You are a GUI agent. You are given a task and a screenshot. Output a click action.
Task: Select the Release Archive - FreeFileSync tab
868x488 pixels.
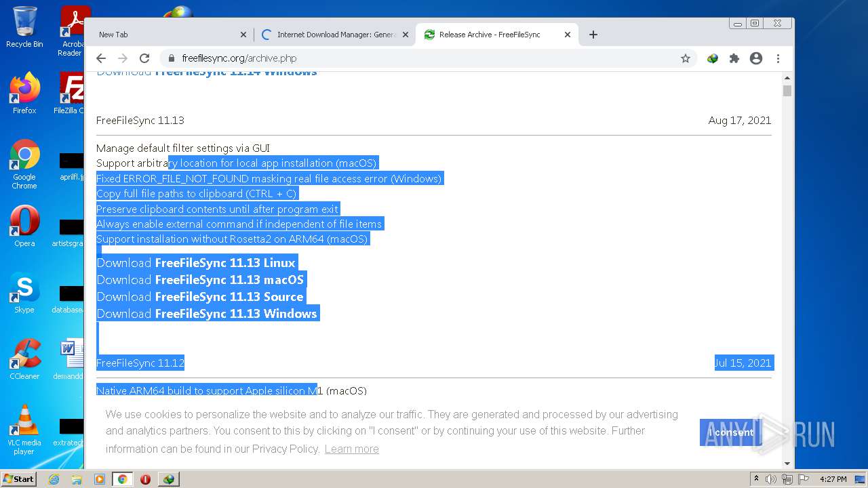coord(497,35)
